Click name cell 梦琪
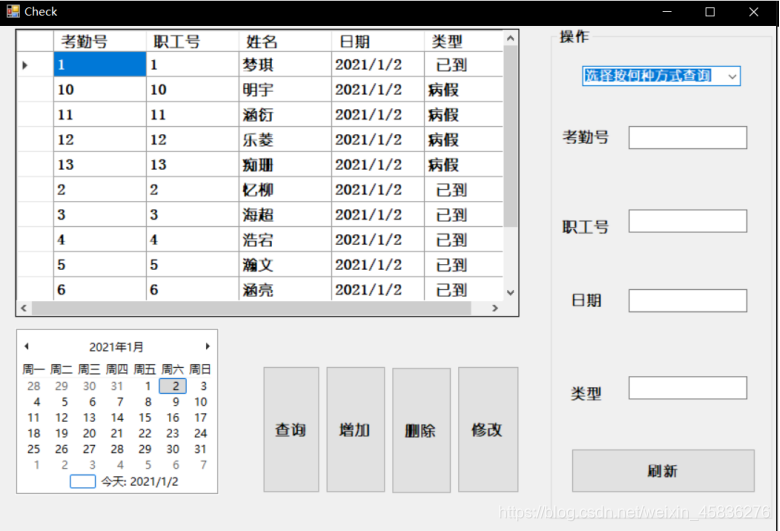This screenshot has width=780, height=531. tap(285, 65)
